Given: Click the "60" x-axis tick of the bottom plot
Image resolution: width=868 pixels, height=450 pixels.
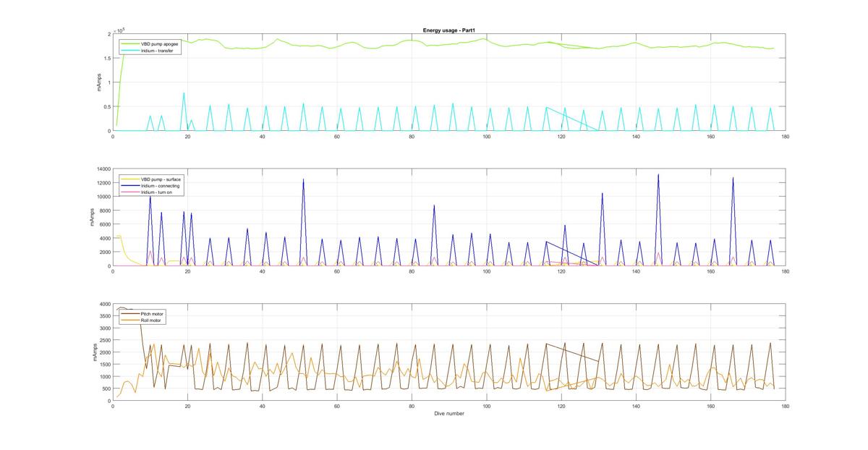Looking at the screenshot, I should coord(337,407).
